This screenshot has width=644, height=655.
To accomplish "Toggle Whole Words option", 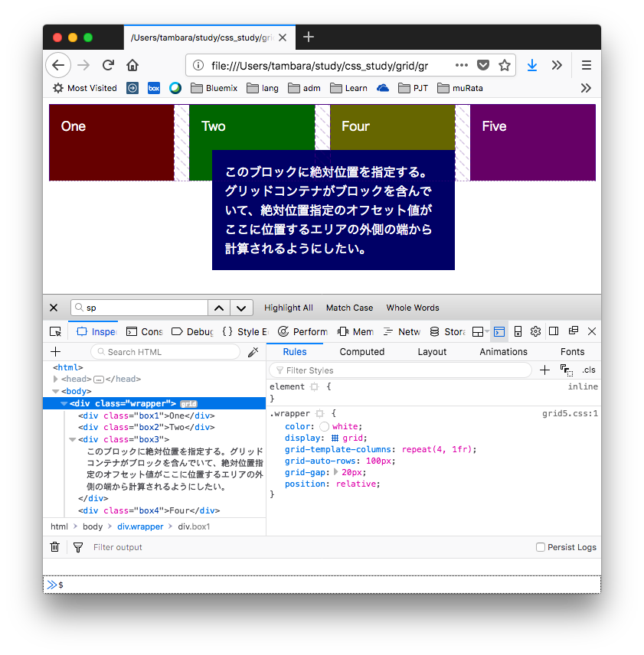I will (x=413, y=308).
